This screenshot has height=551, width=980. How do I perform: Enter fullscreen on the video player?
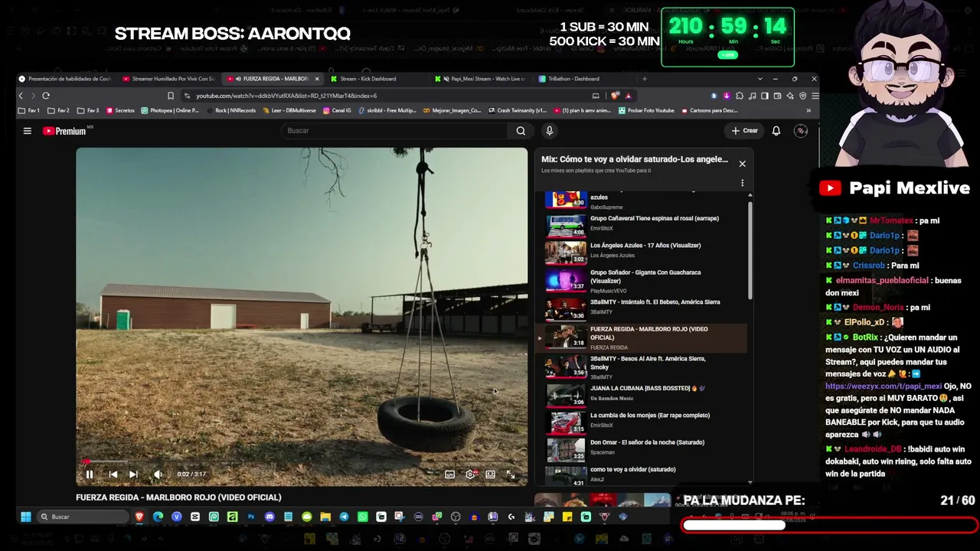coord(511,474)
